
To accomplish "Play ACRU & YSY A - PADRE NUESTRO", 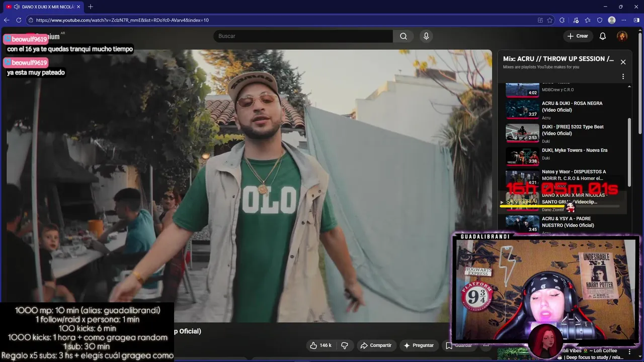I will point(568,222).
